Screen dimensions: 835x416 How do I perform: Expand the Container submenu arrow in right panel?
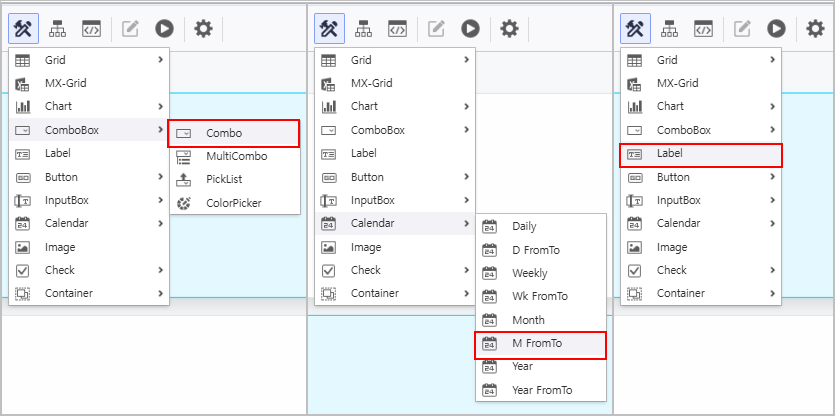click(x=772, y=293)
